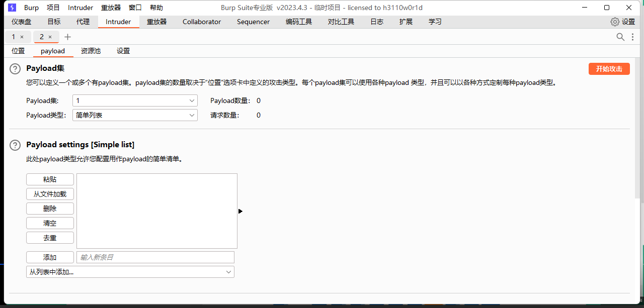Click the 删除 button

50,209
